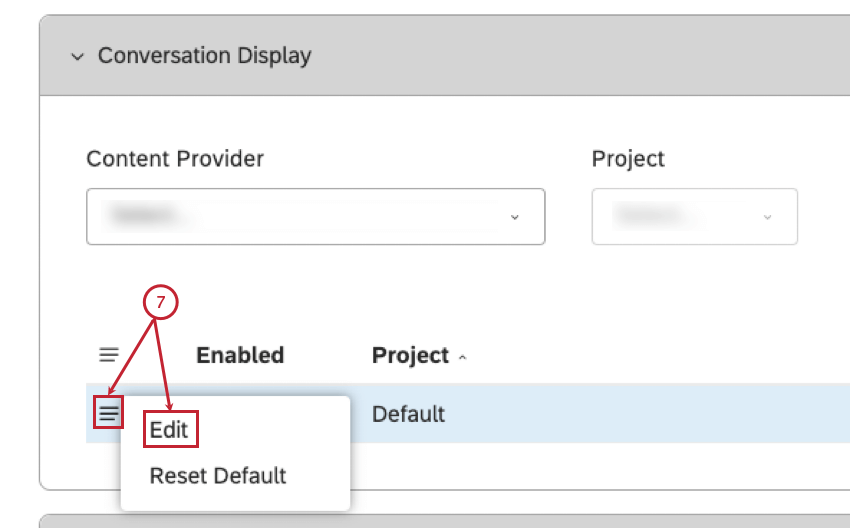The width and height of the screenshot is (850, 528).
Task: Click the Conversation Display section title
Action: point(204,56)
